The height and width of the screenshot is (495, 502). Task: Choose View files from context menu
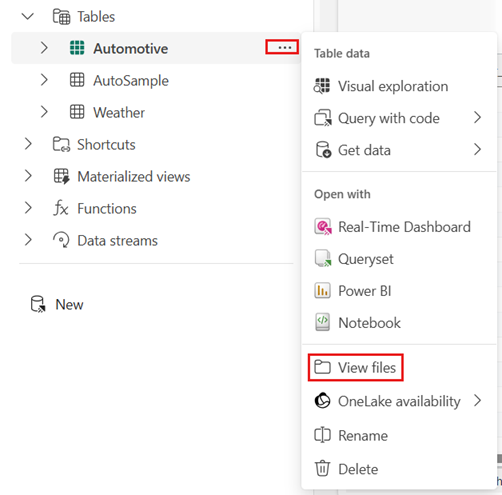click(399, 367)
